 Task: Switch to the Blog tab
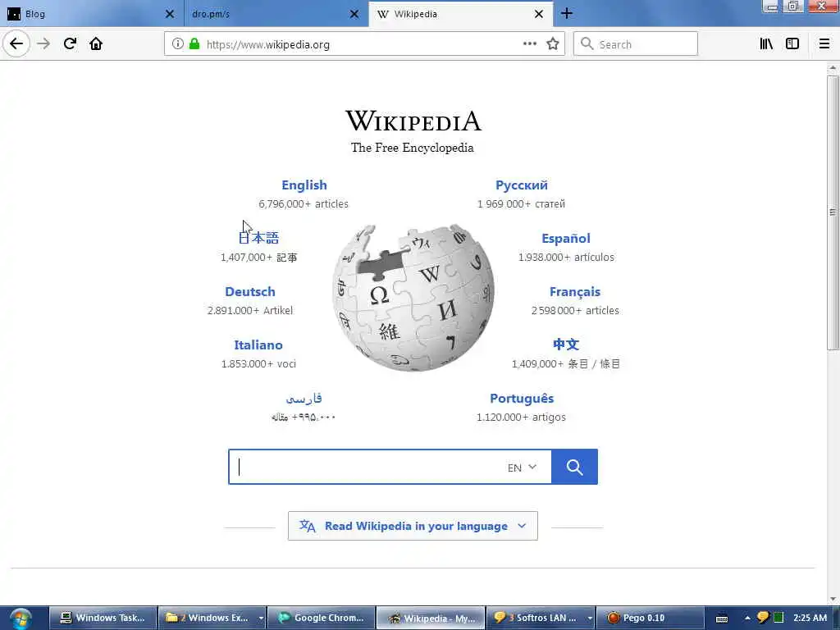click(x=91, y=14)
